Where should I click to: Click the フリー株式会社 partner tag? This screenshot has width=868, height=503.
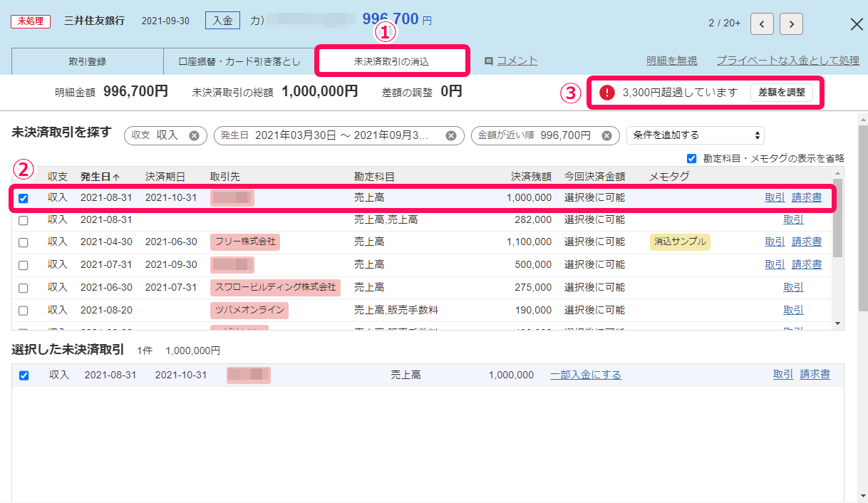245,242
